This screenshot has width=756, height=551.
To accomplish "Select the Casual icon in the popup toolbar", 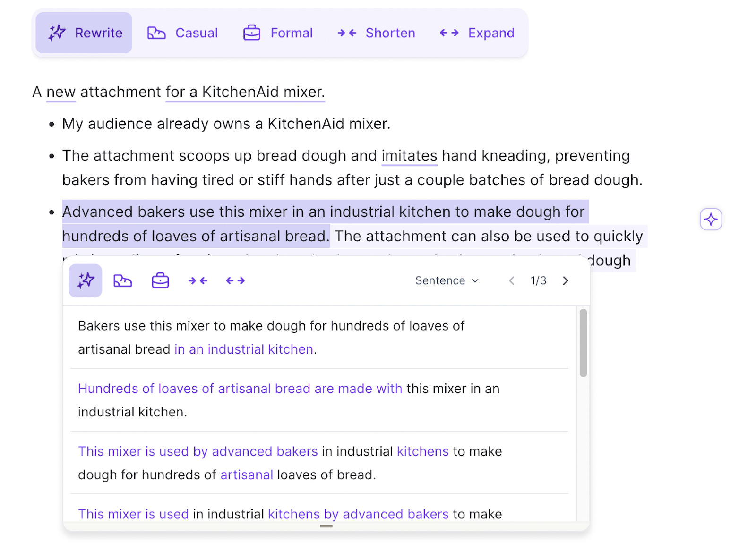I will pos(123,280).
